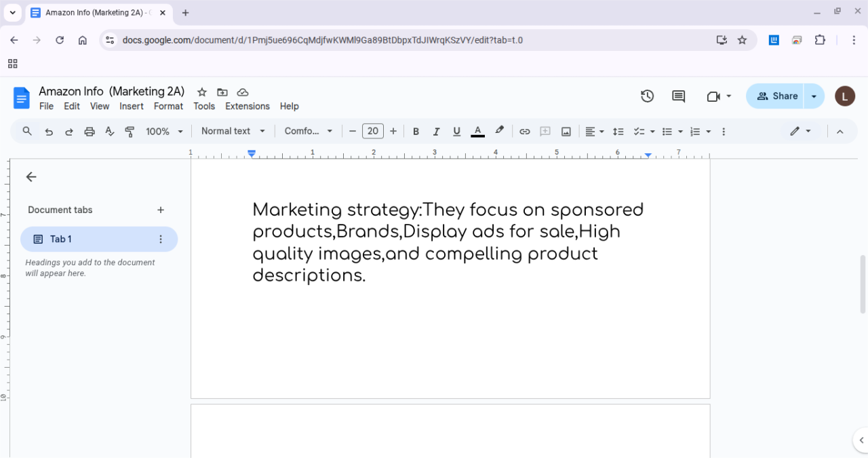Open more toolbar options (three dots)
This screenshot has width=868, height=458.
[x=724, y=132]
